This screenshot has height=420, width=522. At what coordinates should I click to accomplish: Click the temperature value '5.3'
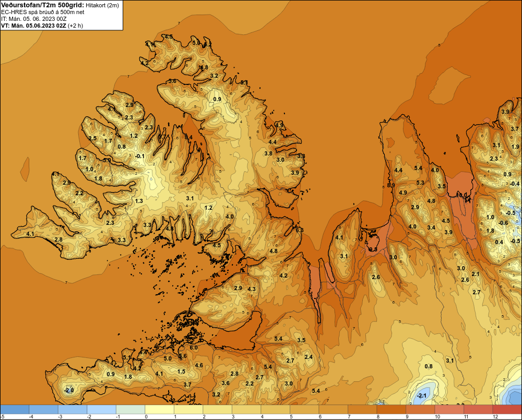click(420, 183)
